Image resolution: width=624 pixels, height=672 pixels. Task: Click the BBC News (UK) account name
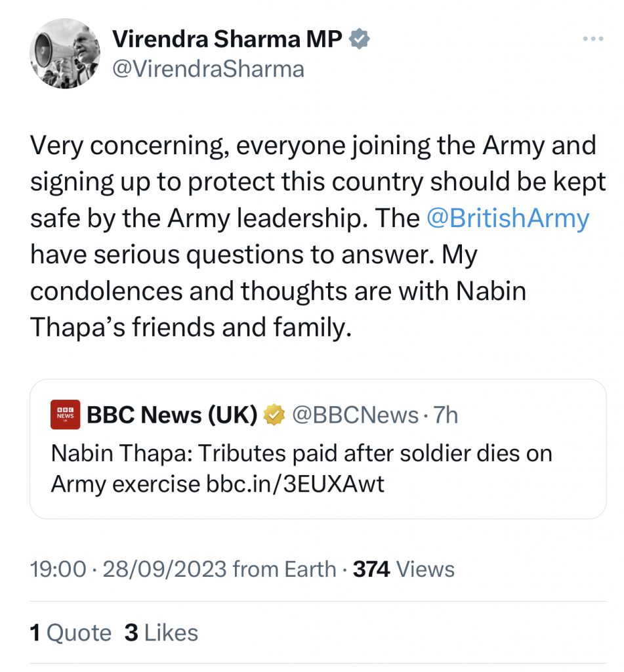point(172,415)
